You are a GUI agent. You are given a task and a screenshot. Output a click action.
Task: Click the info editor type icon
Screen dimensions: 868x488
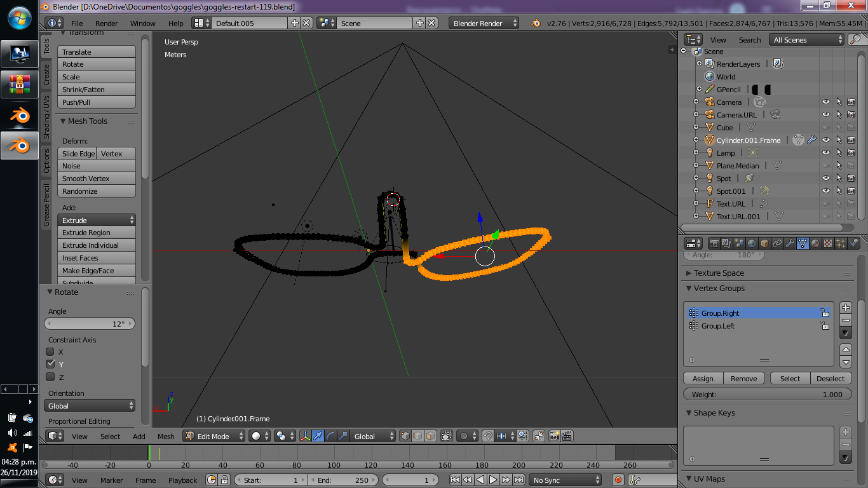[x=53, y=23]
